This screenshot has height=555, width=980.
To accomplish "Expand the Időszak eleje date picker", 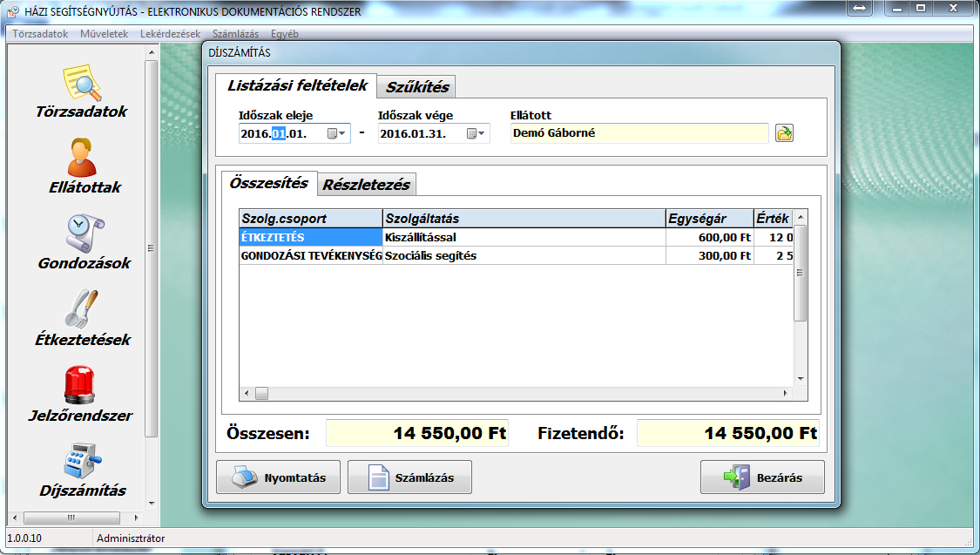I will point(337,134).
